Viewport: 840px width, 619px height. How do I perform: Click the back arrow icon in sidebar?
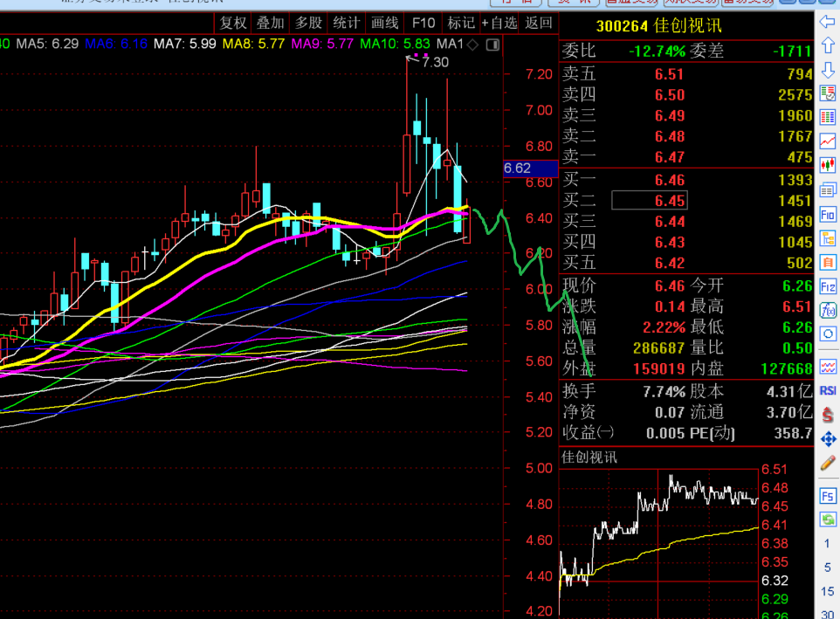[828, 22]
